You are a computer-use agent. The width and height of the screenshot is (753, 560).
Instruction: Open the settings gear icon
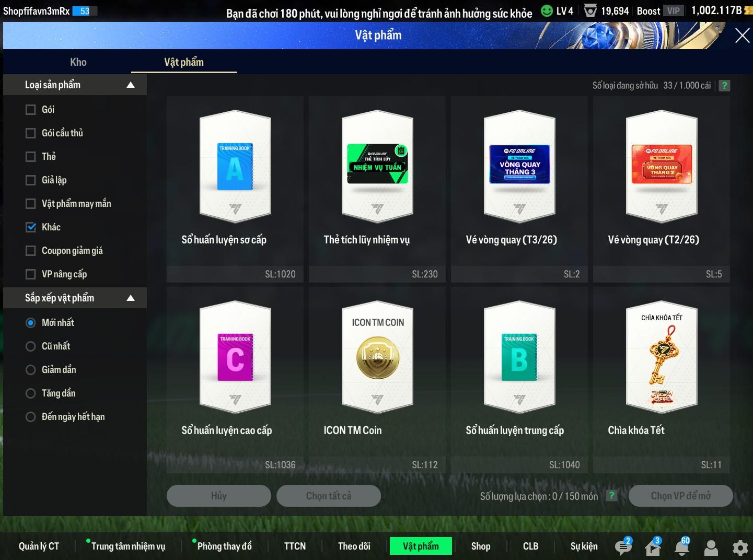click(740, 547)
